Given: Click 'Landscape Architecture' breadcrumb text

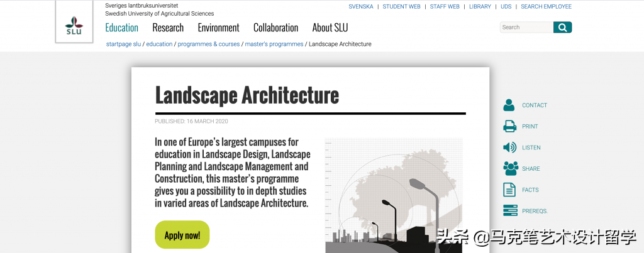Looking at the screenshot, I should [340, 44].
